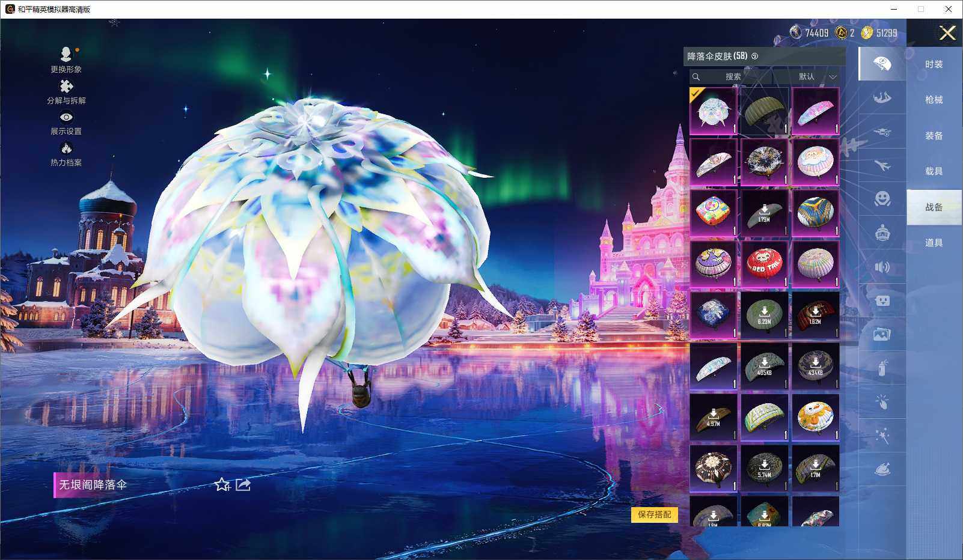Select the roast chicken category icon

882,469
